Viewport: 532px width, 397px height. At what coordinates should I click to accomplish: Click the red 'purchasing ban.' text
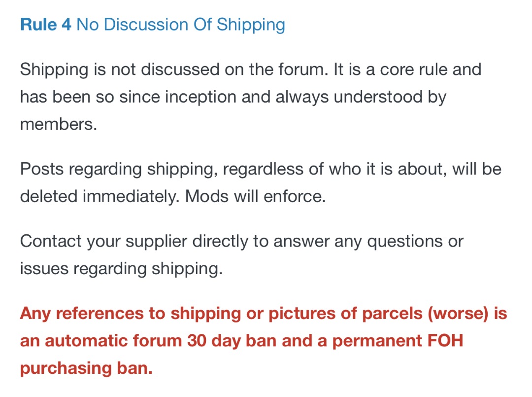tap(87, 368)
